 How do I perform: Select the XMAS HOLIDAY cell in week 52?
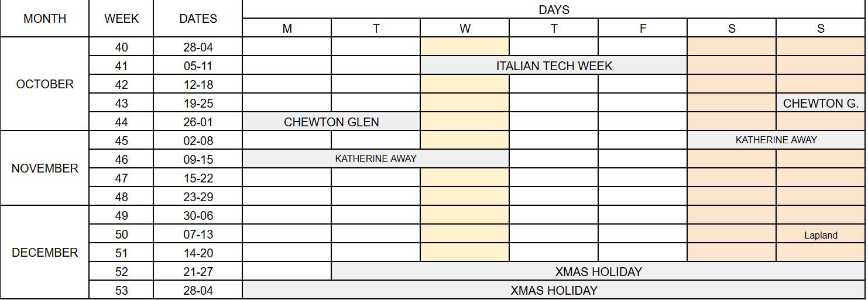click(598, 271)
